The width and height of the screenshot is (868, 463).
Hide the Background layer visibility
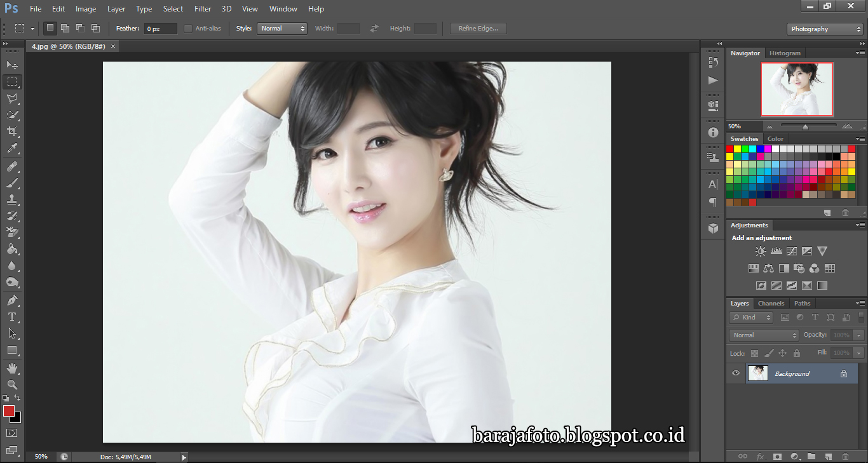(x=735, y=373)
